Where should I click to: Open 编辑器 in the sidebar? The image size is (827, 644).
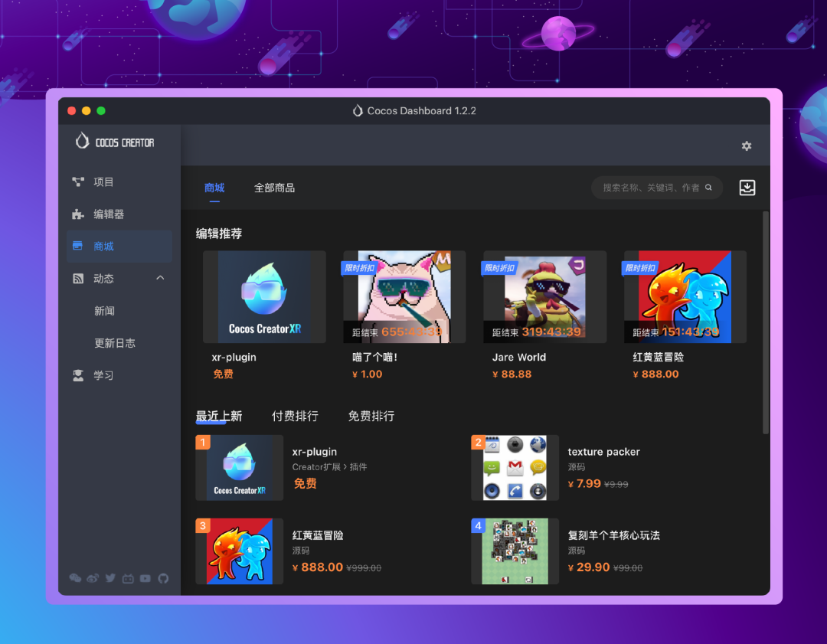tap(109, 214)
